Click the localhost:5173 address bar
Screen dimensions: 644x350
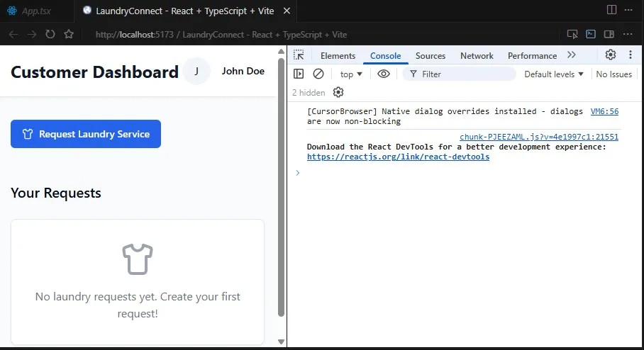click(x=221, y=35)
